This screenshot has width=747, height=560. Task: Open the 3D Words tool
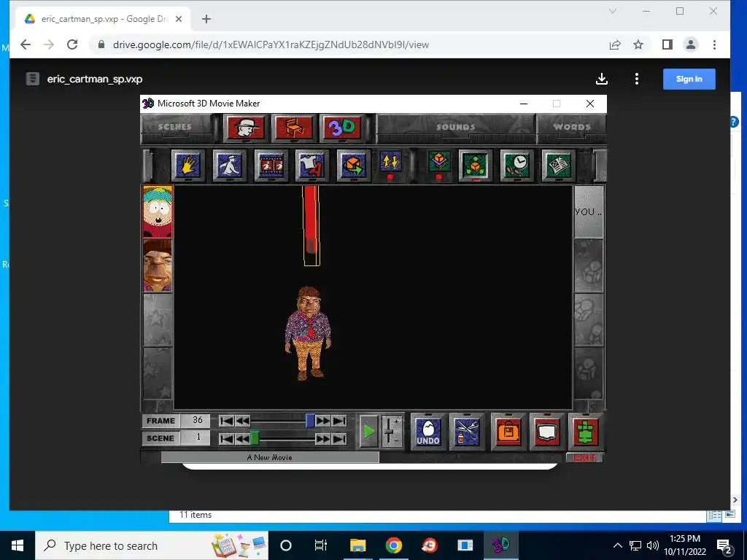[x=341, y=128]
